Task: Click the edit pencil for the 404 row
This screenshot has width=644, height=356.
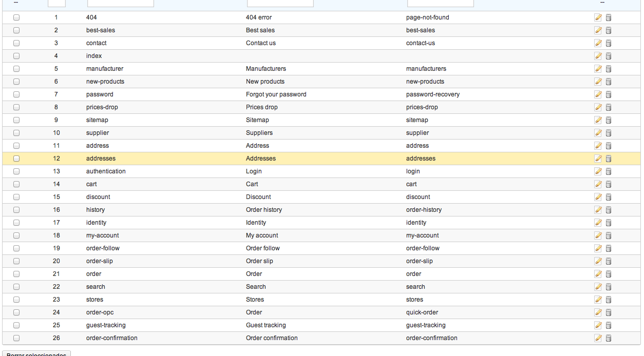Action: pyautogui.click(x=598, y=17)
